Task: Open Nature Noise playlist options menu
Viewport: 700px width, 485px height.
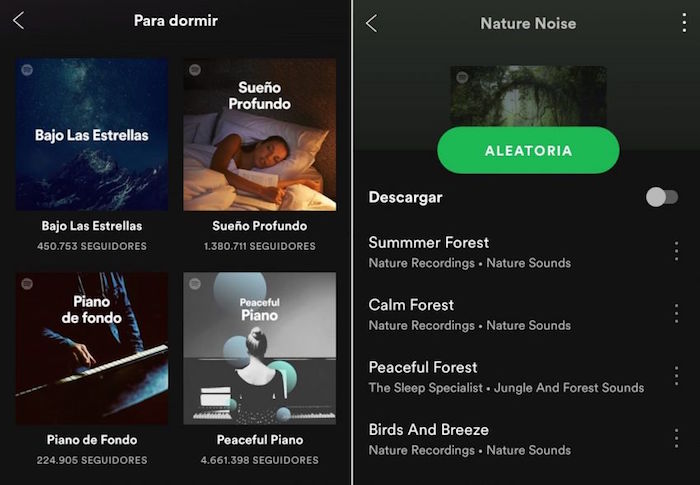Action: (x=684, y=23)
